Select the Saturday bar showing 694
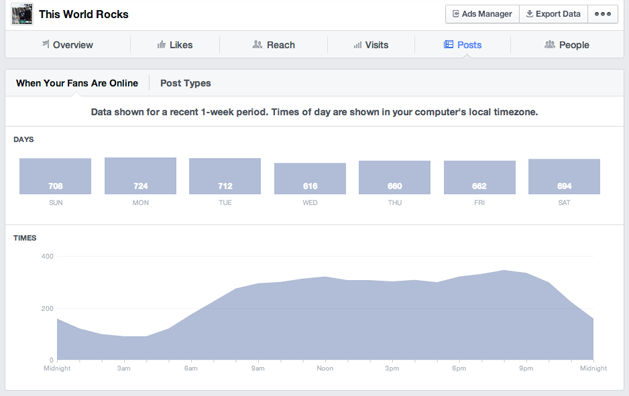The image size is (629, 396). 564,177
